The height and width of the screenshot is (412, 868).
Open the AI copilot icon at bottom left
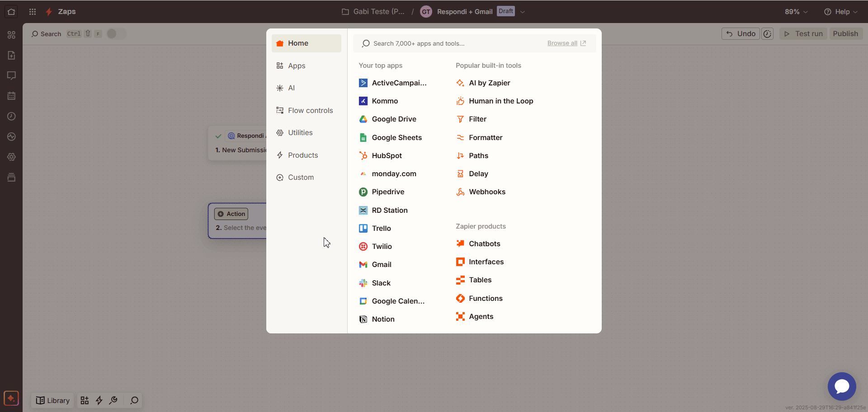point(11,398)
